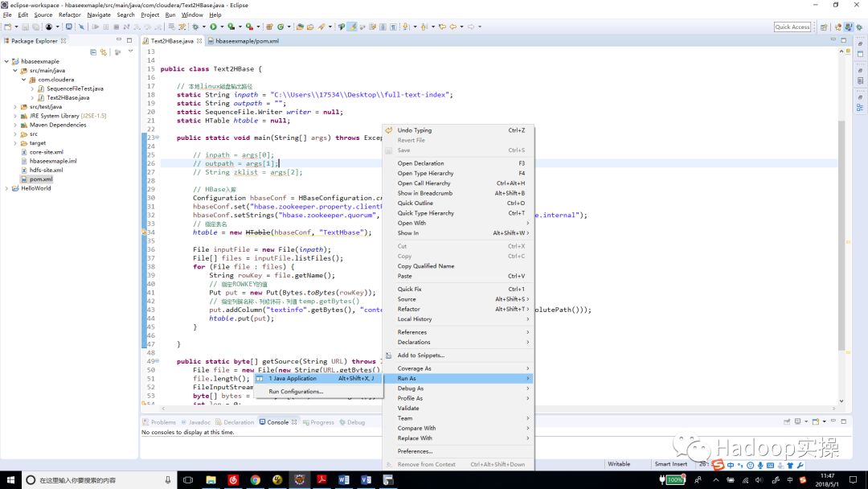Choose 'Open Declaration' in context menu
This screenshot has width=868, height=489.
point(458,163)
